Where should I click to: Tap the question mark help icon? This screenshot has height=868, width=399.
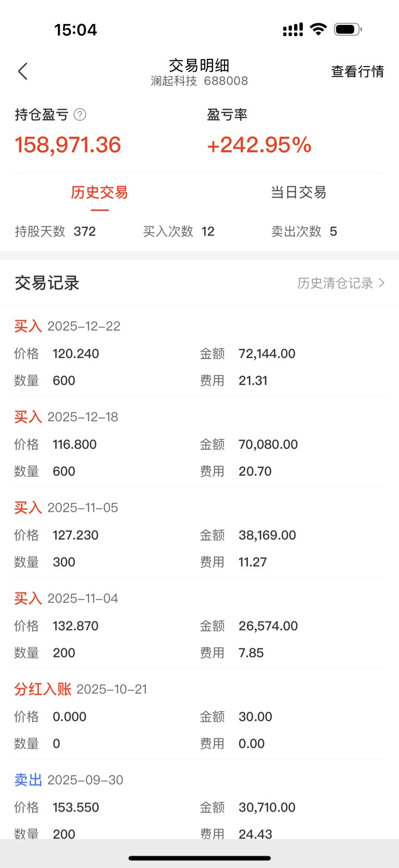(x=80, y=114)
